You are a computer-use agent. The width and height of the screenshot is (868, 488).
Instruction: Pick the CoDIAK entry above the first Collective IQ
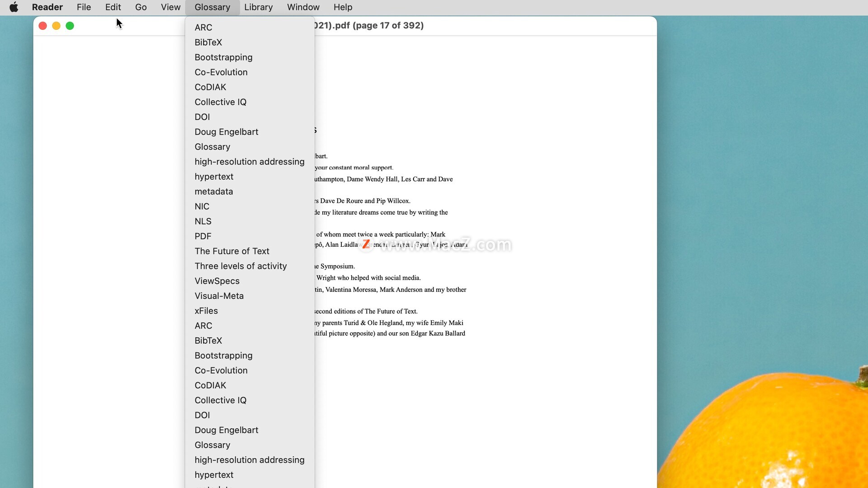pyautogui.click(x=250, y=87)
